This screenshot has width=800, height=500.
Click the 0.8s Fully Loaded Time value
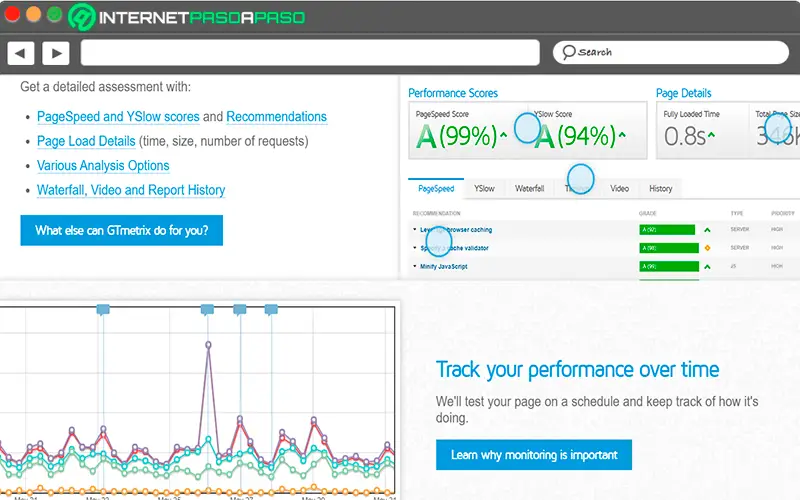[x=685, y=136]
